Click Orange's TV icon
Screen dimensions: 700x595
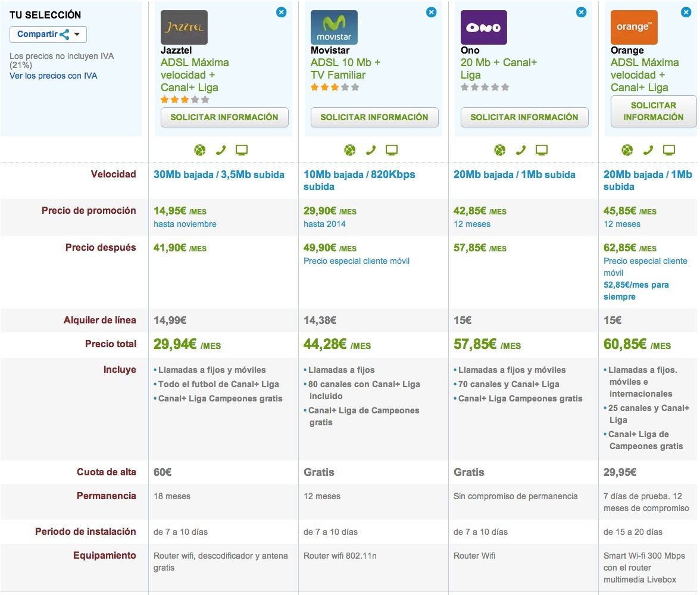[669, 150]
